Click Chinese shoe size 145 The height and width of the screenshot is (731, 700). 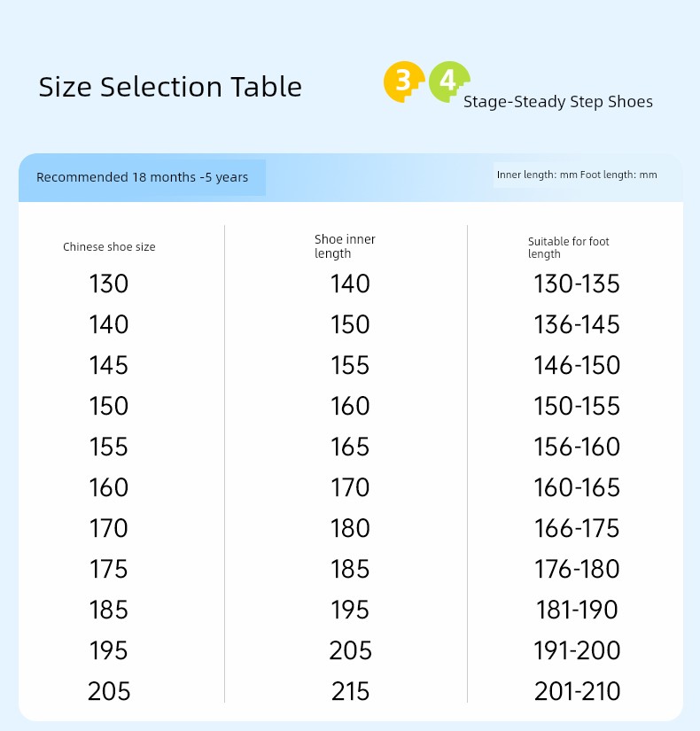click(109, 365)
